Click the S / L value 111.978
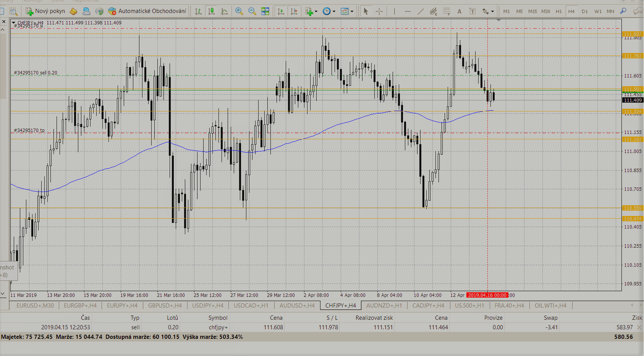Screen dimensions: 644x356 (328, 327)
